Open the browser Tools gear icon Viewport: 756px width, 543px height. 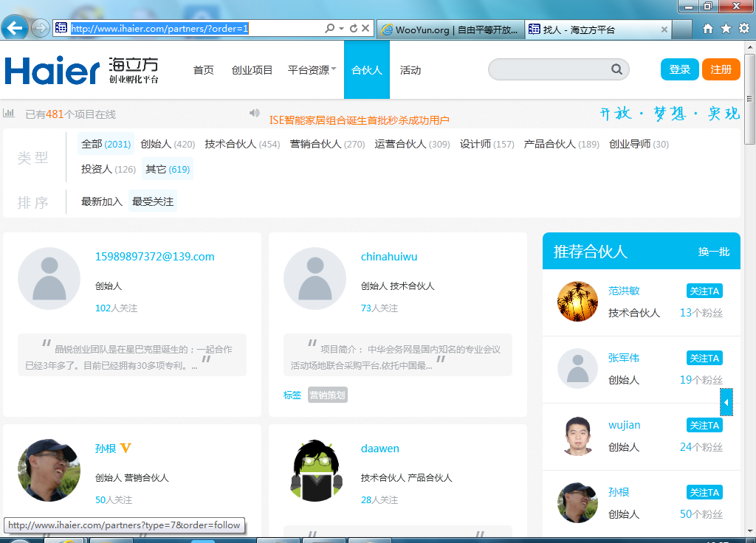[x=744, y=29]
